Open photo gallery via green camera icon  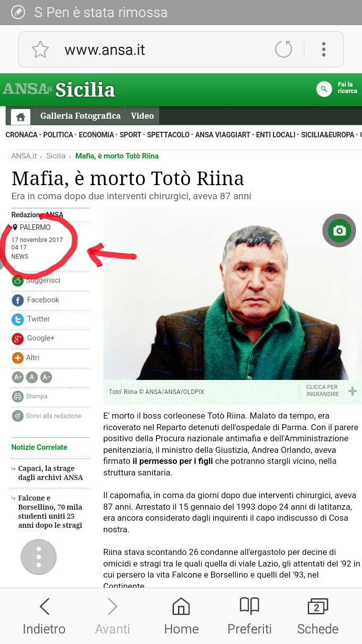pyautogui.click(x=340, y=230)
